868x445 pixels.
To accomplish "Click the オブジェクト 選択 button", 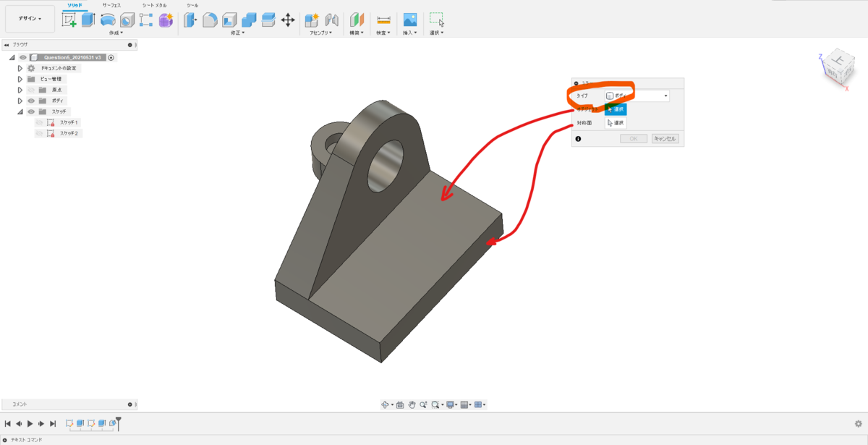I will (x=616, y=109).
